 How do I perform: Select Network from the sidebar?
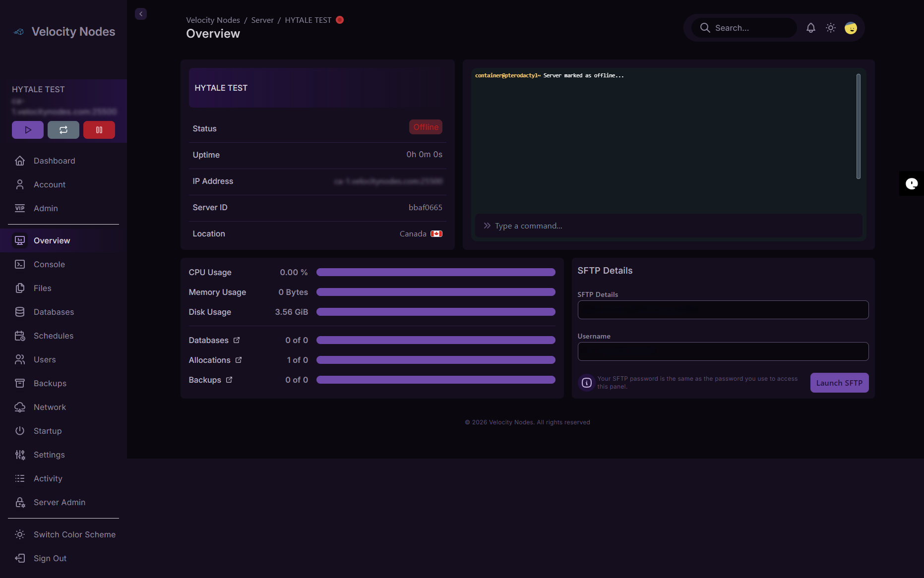(x=50, y=407)
